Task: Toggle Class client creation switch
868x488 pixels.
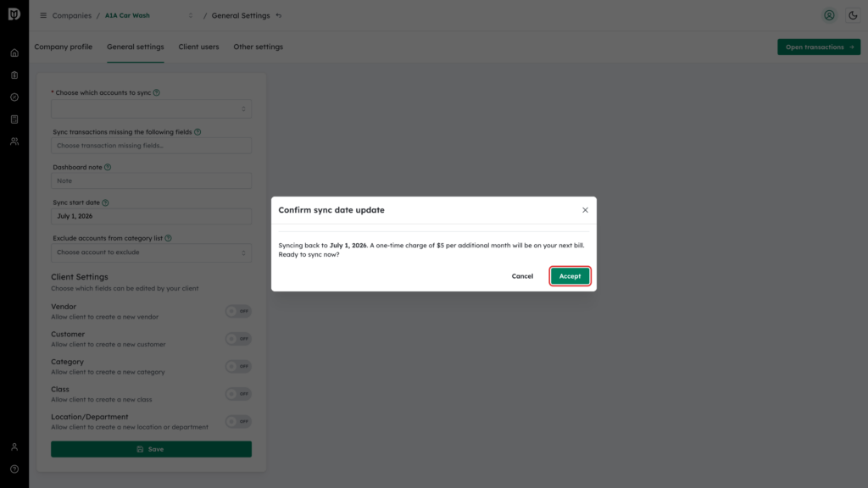Action: coord(238,394)
